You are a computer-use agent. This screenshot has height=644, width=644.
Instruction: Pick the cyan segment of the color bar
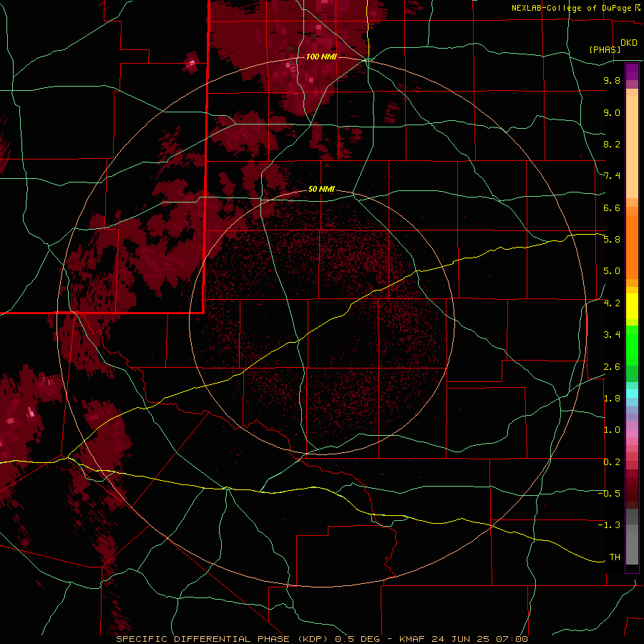coord(632,394)
